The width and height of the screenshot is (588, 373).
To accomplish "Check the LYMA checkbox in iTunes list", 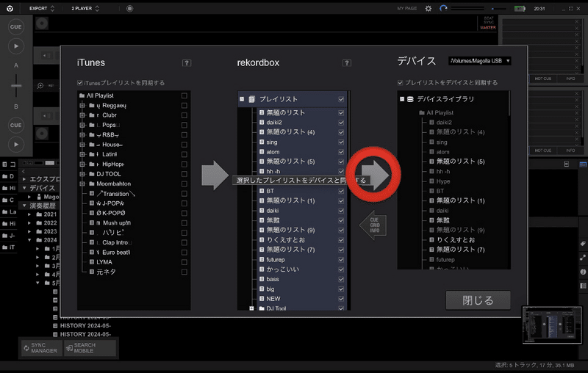I will pos(184,262).
